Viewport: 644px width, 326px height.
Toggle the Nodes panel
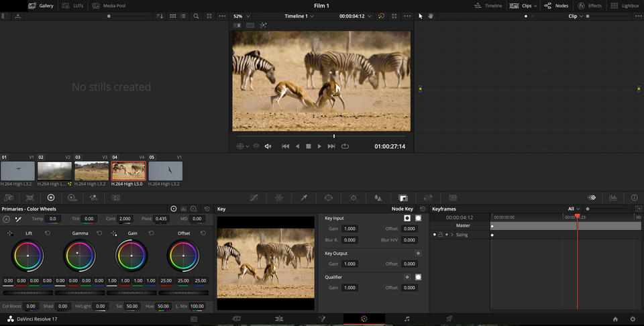[556, 6]
